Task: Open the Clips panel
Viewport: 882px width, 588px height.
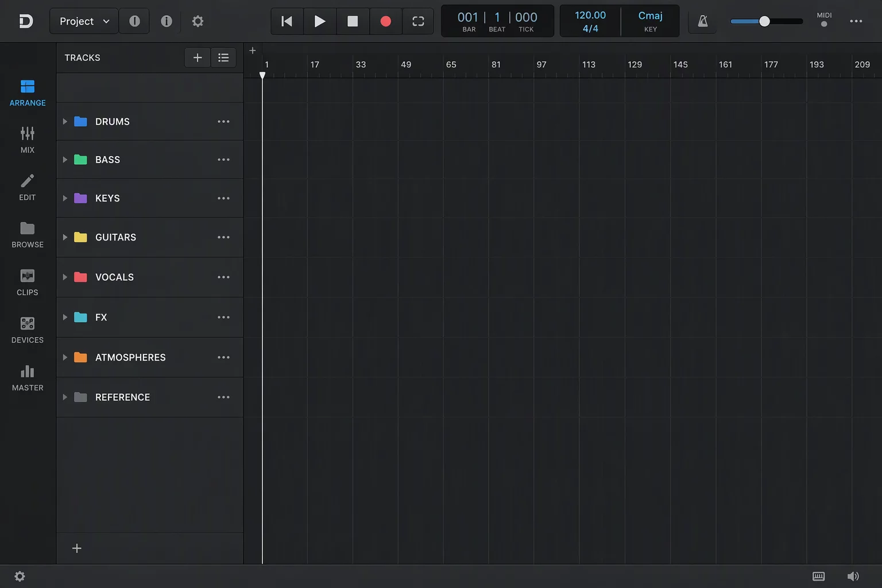Action: click(28, 283)
